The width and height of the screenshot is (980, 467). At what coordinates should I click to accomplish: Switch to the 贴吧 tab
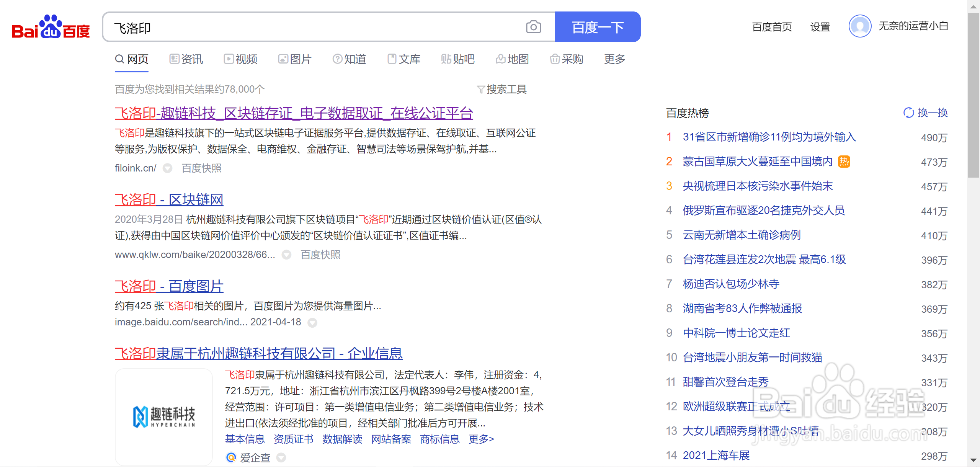tap(457, 59)
